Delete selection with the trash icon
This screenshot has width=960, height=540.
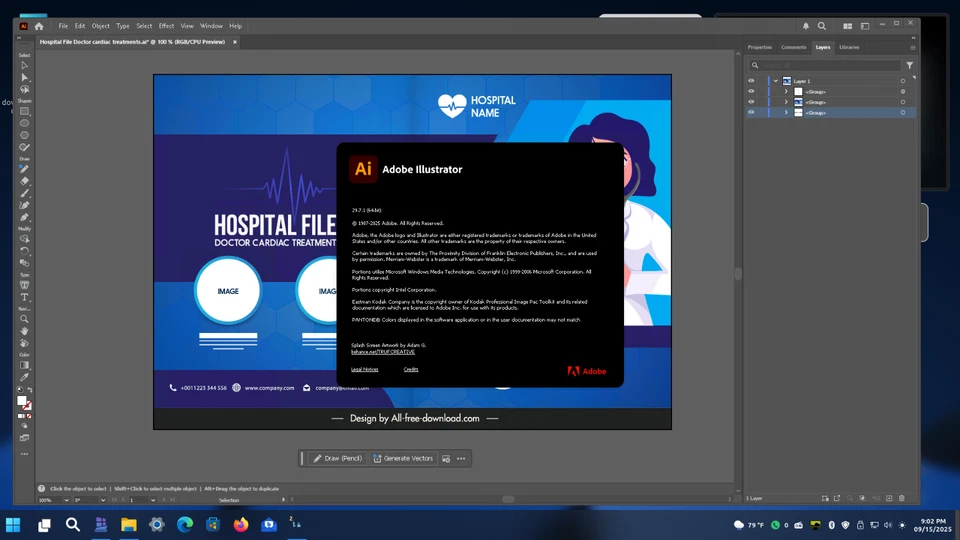(x=902, y=498)
